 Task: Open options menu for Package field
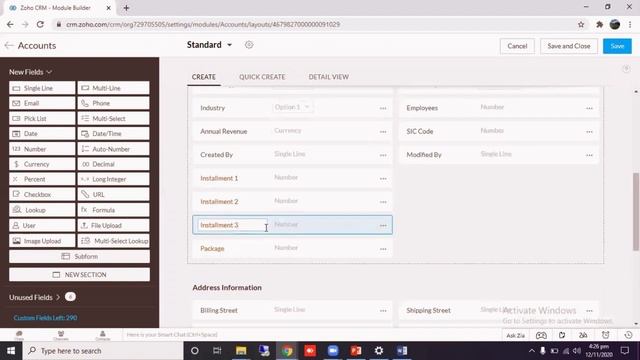coord(383,249)
